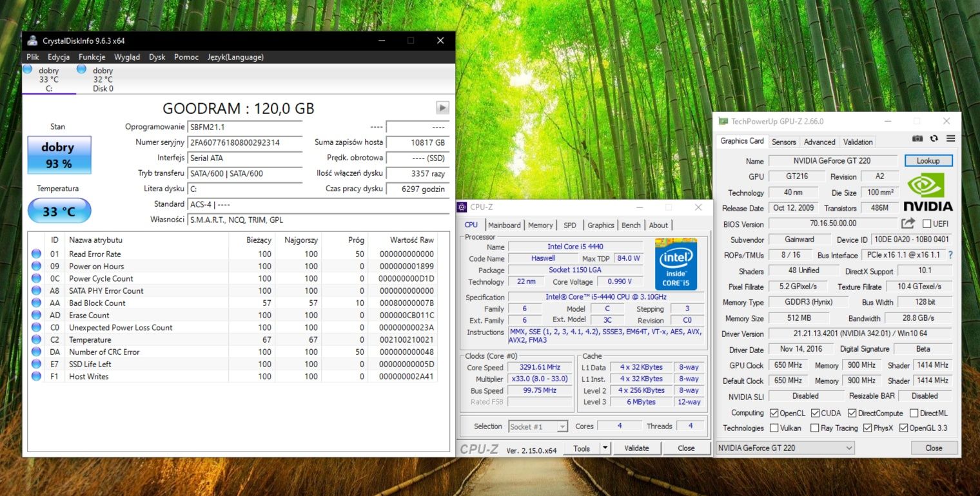Switch to the Advanced tab in GPU-Z
This screenshot has width=980, height=496.
(x=819, y=142)
